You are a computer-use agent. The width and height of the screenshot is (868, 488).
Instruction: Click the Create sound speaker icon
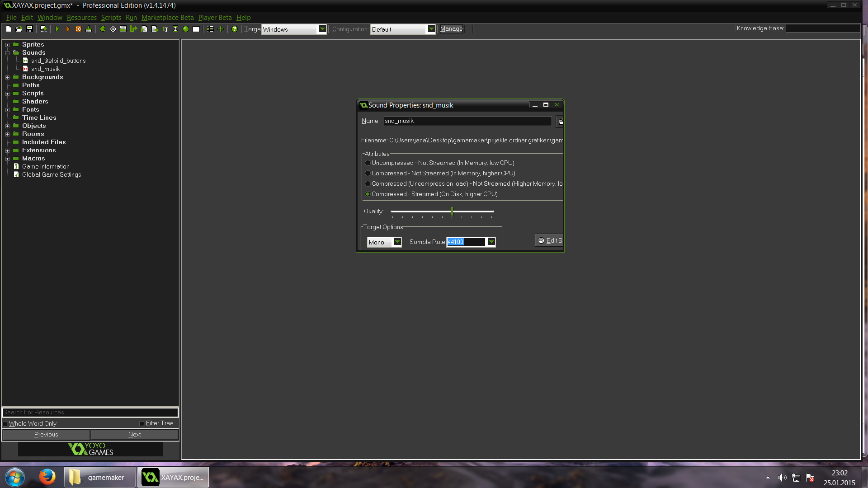tap(113, 29)
